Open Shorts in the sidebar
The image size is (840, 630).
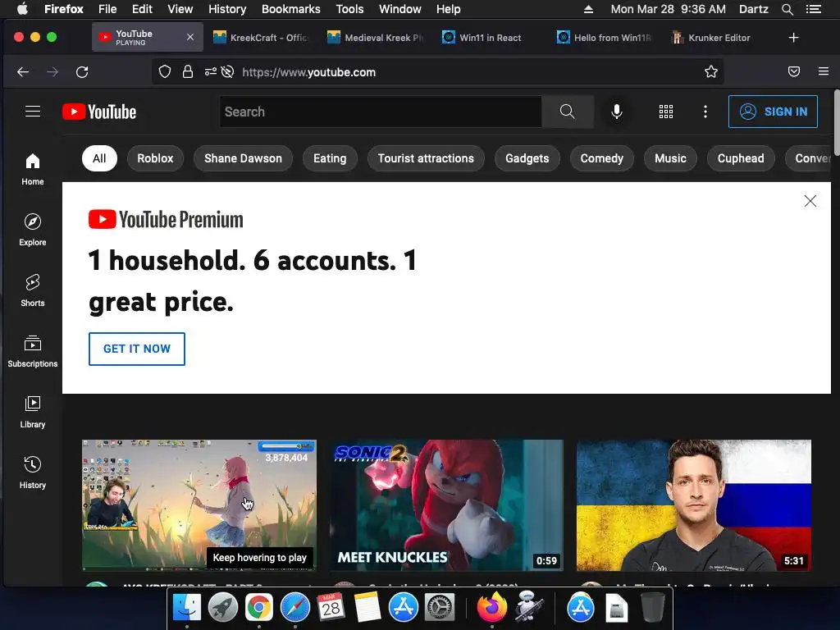[33, 290]
